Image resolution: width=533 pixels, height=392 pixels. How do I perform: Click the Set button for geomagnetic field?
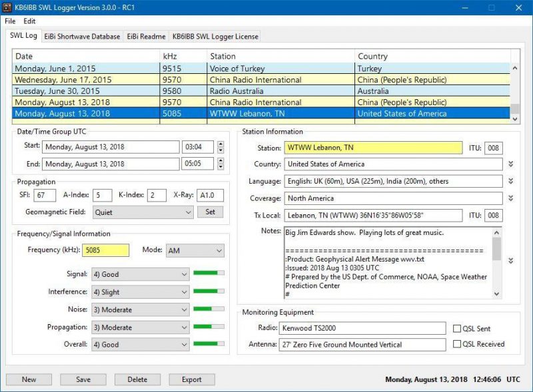coord(211,212)
